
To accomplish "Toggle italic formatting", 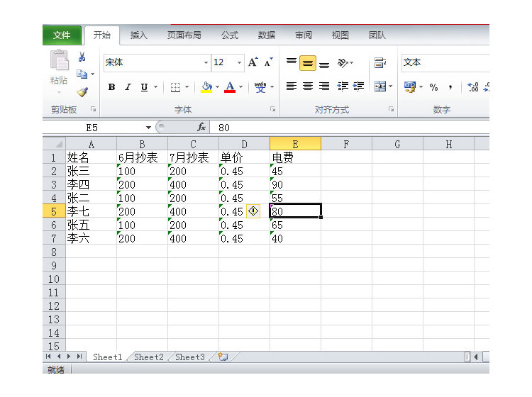I will (x=128, y=87).
